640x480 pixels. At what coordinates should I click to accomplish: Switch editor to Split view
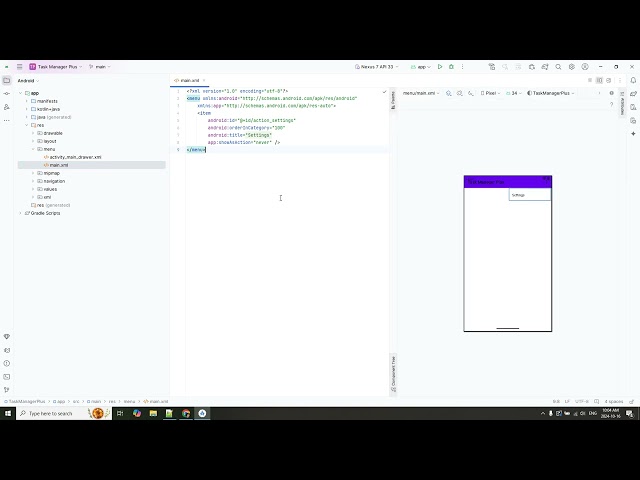599,80
